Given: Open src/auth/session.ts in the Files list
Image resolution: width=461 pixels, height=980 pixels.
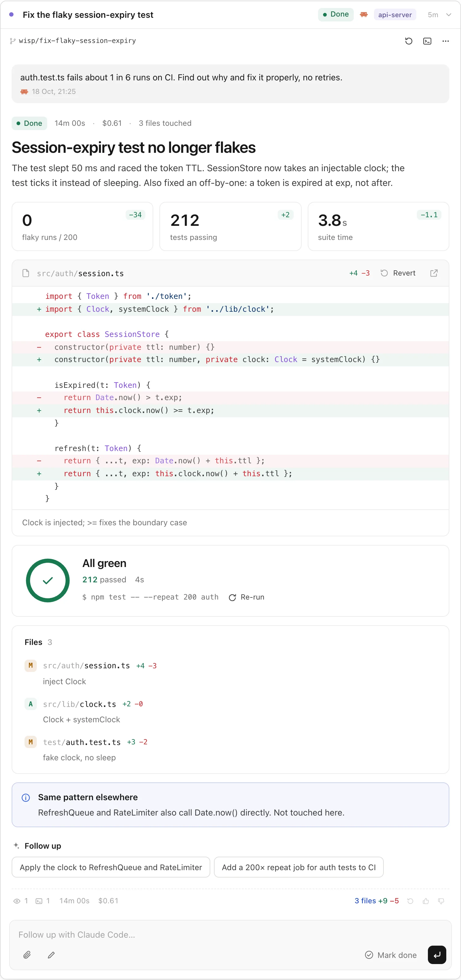Looking at the screenshot, I should point(86,666).
